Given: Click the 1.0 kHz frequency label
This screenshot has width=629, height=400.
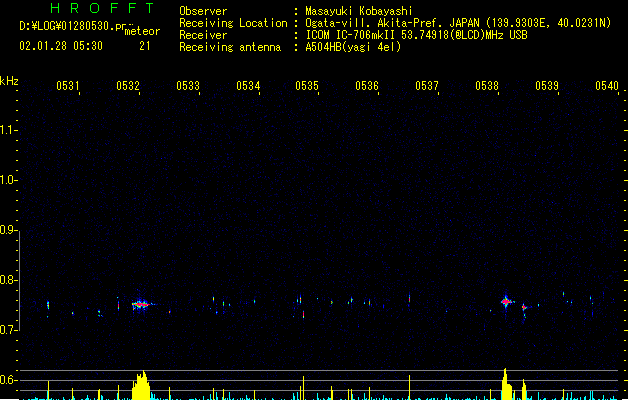Looking at the screenshot, I should pyautogui.click(x=8, y=180).
